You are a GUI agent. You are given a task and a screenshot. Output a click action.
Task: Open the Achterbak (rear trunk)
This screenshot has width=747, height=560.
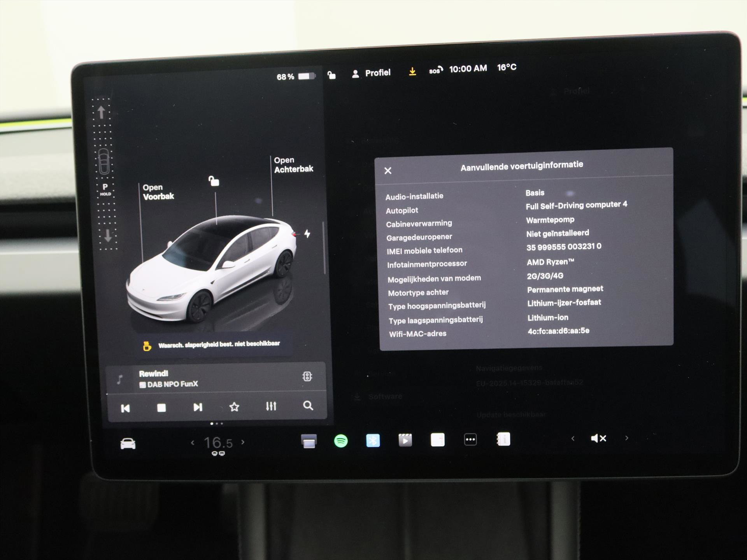pyautogui.click(x=293, y=164)
